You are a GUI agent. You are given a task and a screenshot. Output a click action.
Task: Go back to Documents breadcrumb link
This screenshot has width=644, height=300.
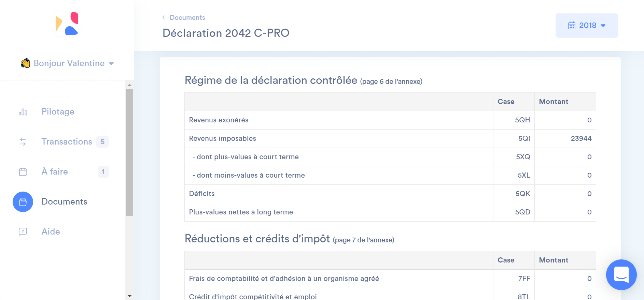(187, 17)
